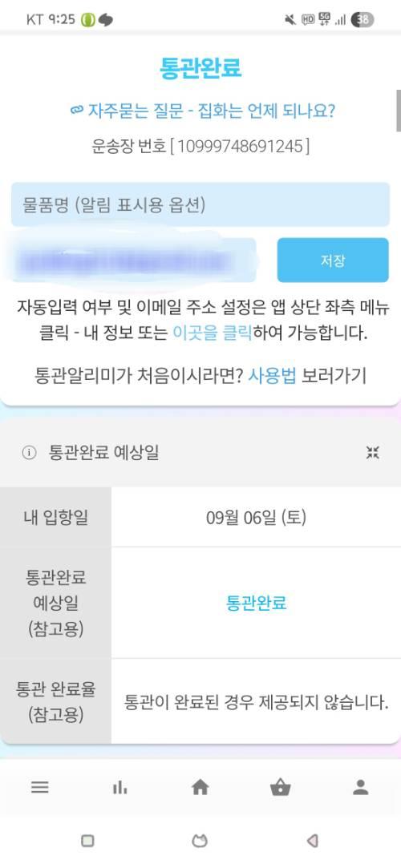This screenshot has width=401, height=868.
Task: Select the blue 통관완료 status text in table
Action: pos(256,603)
